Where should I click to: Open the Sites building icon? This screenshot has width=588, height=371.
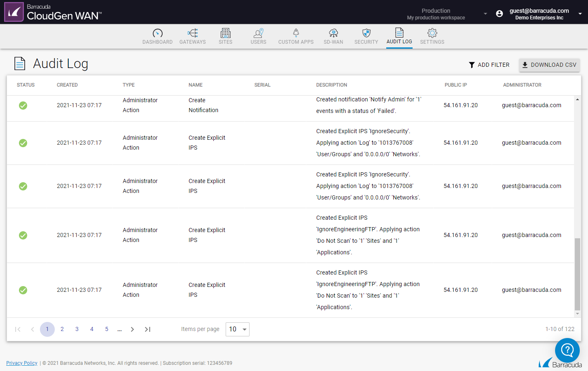pos(225,33)
